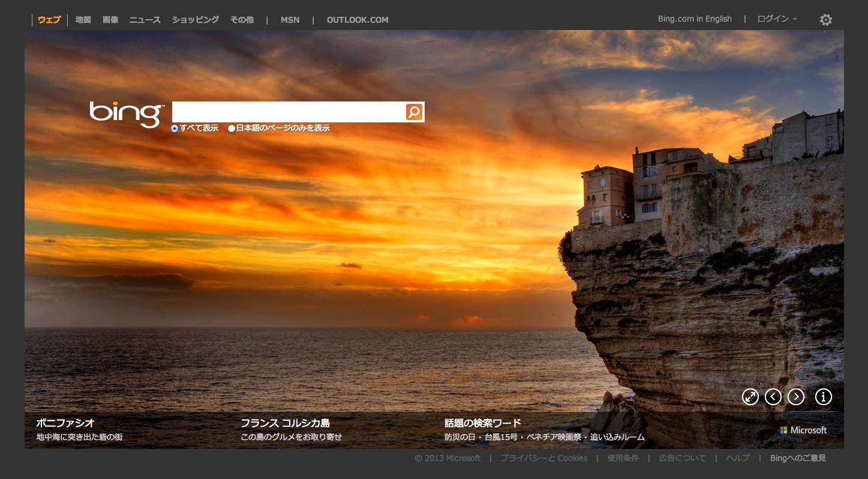This screenshot has height=479, width=868.
Task: Show the next background image
Action: click(796, 397)
